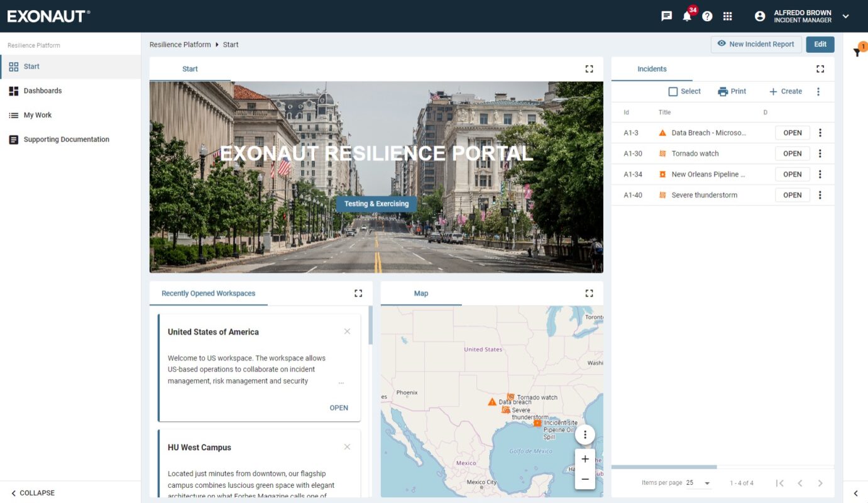868x503 pixels.
Task: Click the EXONAUT logo
Action: pyautogui.click(x=48, y=16)
